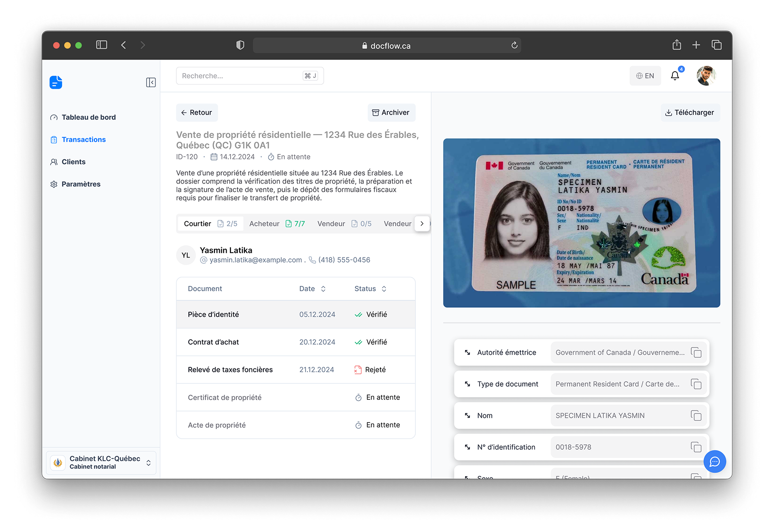Go back in Safari history
Viewport: 774px width, 532px height.
(x=123, y=45)
